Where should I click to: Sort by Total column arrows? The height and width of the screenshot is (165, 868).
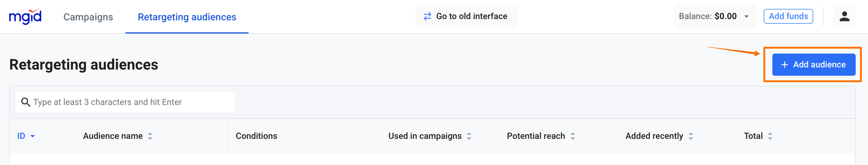click(x=770, y=136)
